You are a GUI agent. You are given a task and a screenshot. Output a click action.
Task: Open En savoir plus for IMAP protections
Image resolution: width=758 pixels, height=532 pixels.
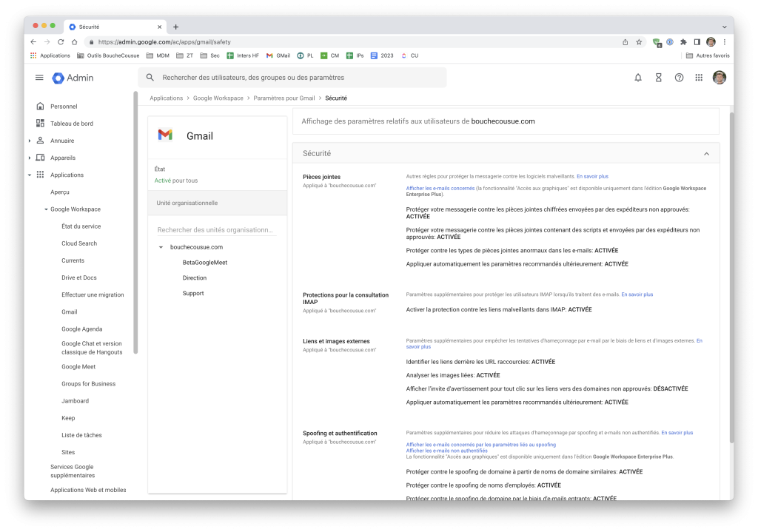point(637,294)
